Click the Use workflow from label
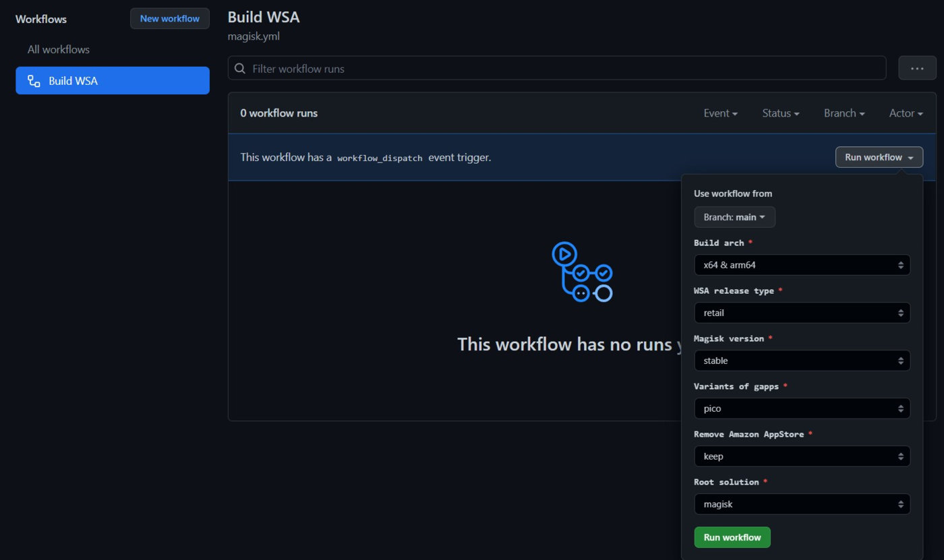The width and height of the screenshot is (944, 560). 733,193
